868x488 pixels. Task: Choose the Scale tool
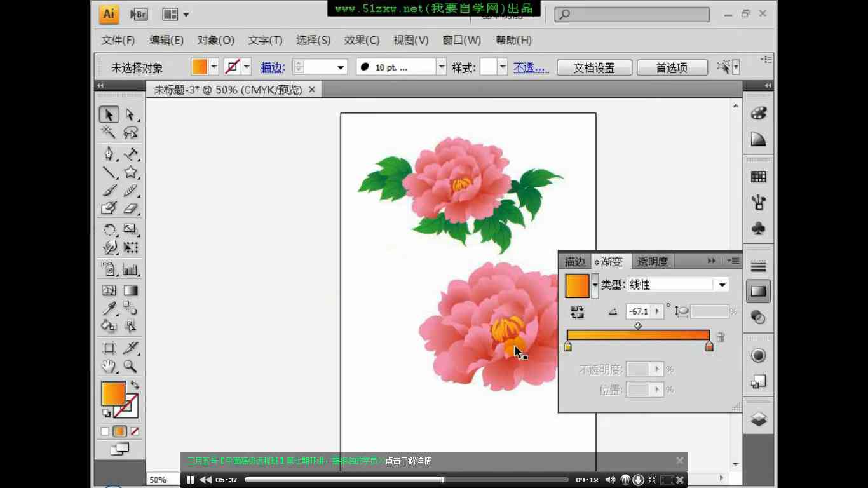point(130,229)
